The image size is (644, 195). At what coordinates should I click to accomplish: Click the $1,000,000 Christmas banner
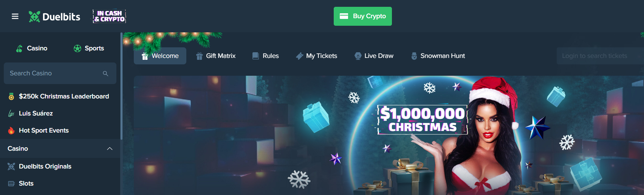click(389, 135)
